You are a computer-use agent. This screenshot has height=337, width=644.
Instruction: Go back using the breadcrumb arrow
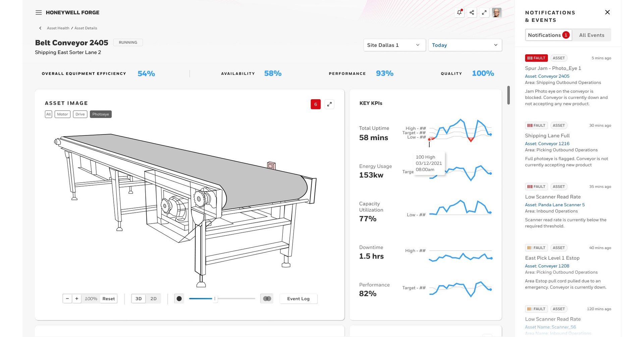pos(40,28)
